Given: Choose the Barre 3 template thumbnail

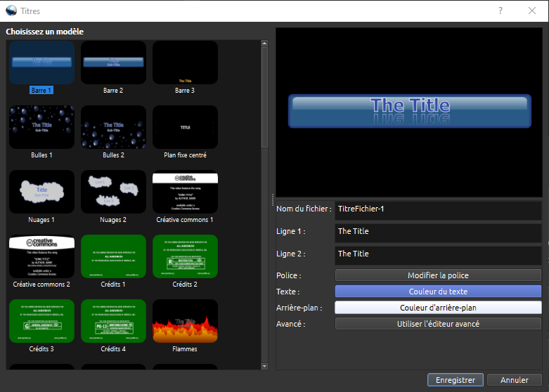Looking at the screenshot, I should (185, 62).
